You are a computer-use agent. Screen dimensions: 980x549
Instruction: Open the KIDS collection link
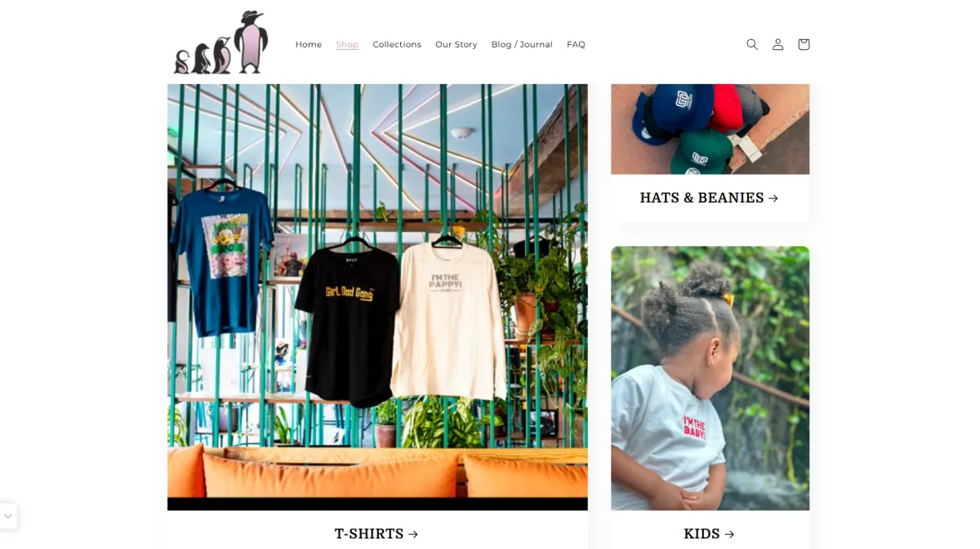click(x=709, y=534)
